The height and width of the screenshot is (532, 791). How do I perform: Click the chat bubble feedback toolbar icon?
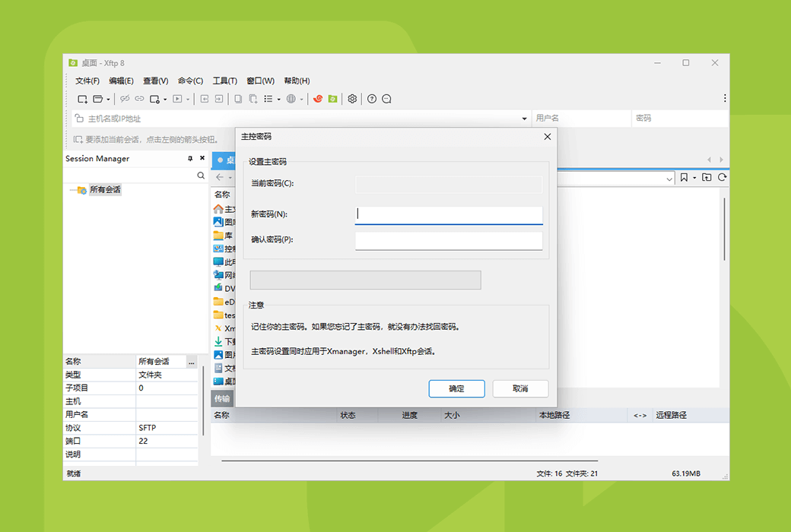pos(386,99)
